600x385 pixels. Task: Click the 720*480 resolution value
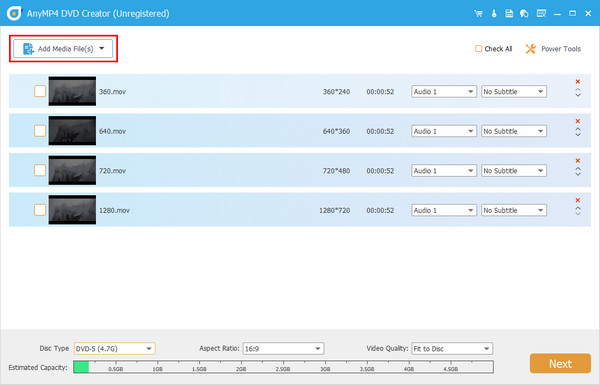pyautogui.click(x=336, y=171)
